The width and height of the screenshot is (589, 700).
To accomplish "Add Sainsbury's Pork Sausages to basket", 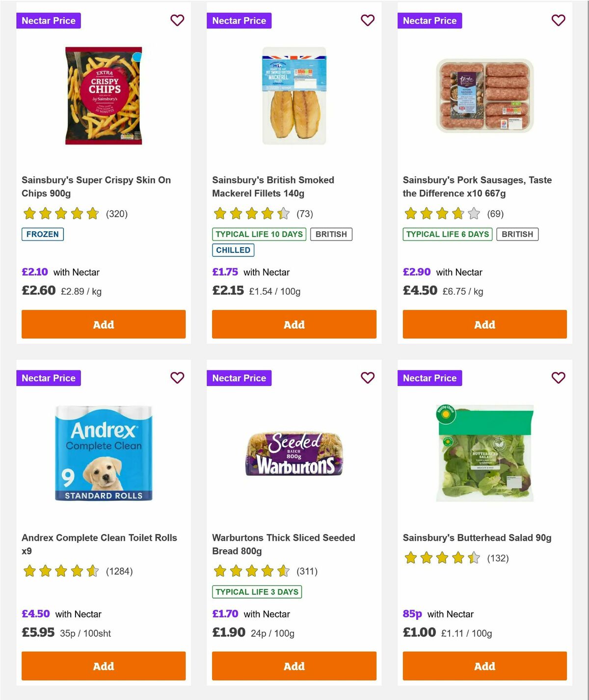I will 484,324.
